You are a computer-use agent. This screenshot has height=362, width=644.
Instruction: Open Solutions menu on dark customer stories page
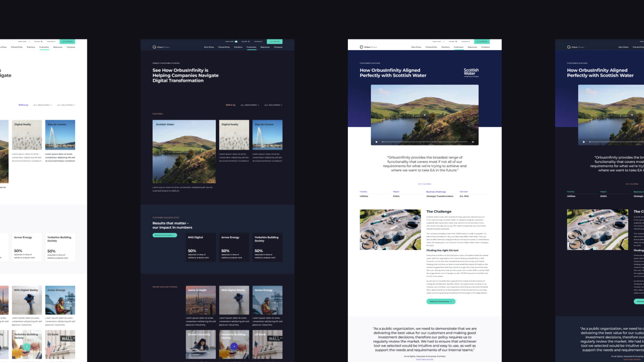click(238, 47)
